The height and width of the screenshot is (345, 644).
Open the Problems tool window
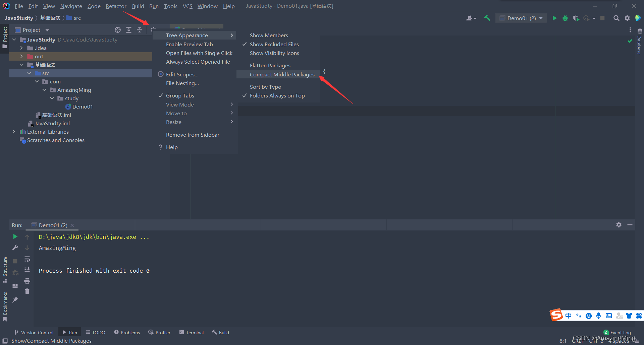(x=127, y=332)
